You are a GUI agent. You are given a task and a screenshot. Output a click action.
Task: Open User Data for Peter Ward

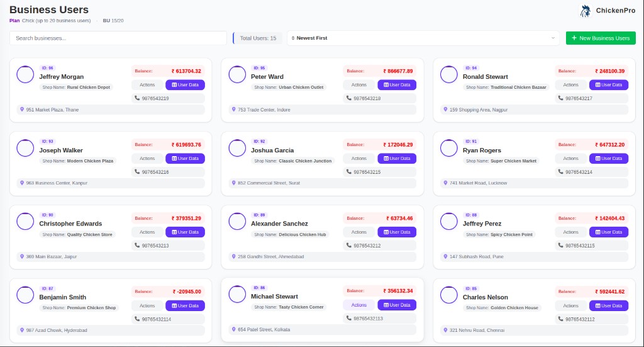pos(397,84)
